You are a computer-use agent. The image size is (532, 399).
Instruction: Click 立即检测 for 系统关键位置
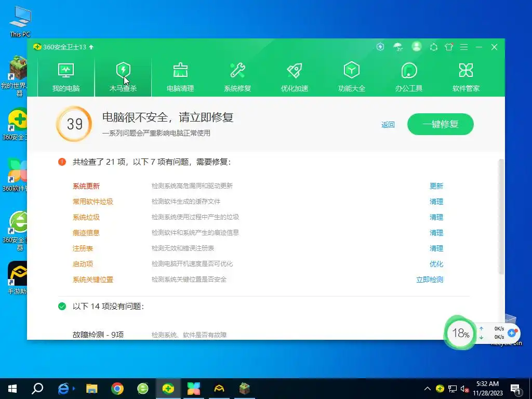[430, 280]
